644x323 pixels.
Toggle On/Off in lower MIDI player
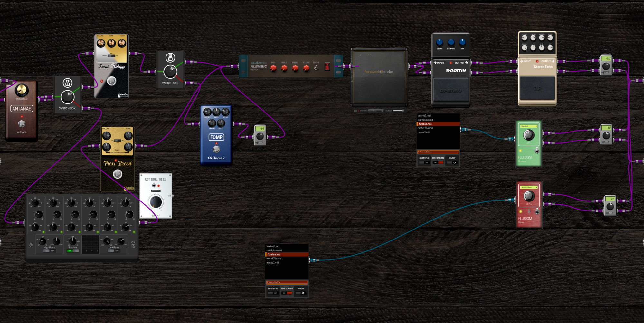pos(301,293)
